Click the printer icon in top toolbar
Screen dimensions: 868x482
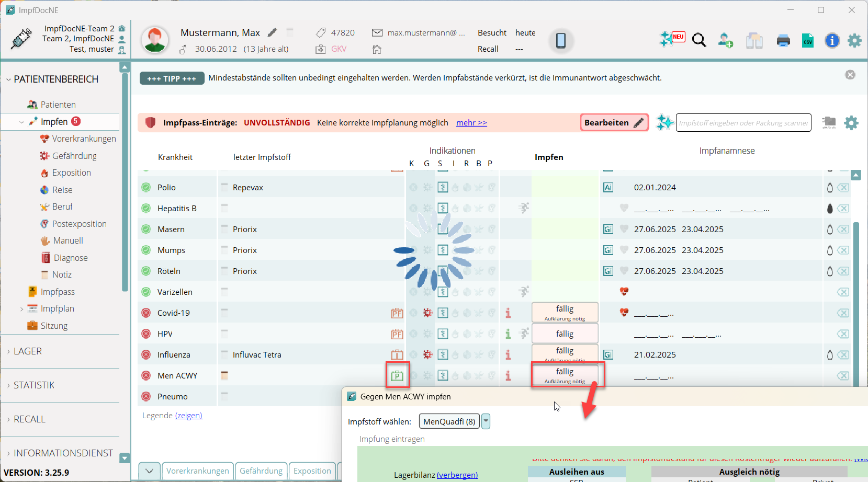click(783, 40)
